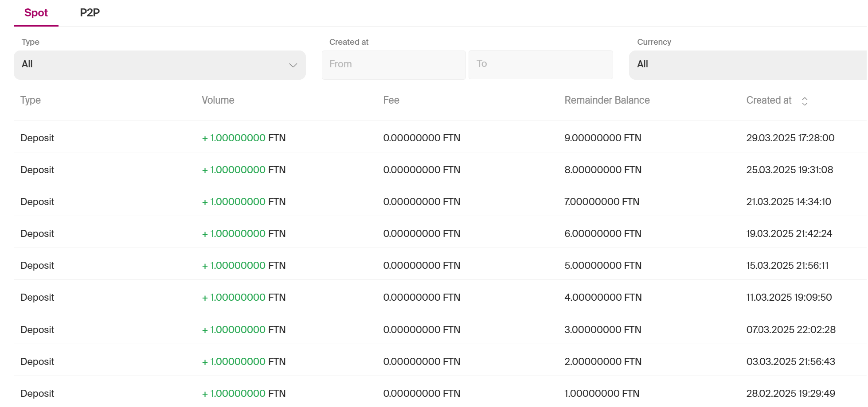Viewport: 868px width, 407px height.
Task: Click the 5.00000000 FTN remainder balance
Action: click(603, 266)
